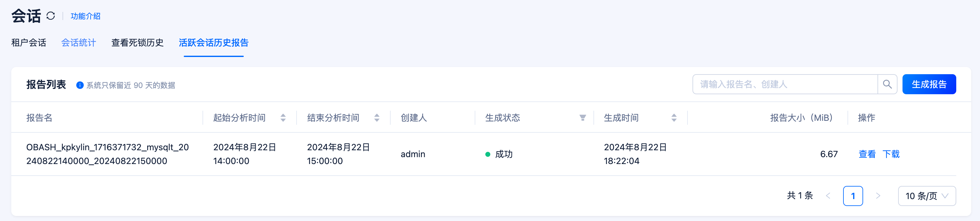Switch to 租户会话 tab
Image resolution: width=980 pixels, height=221 pixels.
28,43
